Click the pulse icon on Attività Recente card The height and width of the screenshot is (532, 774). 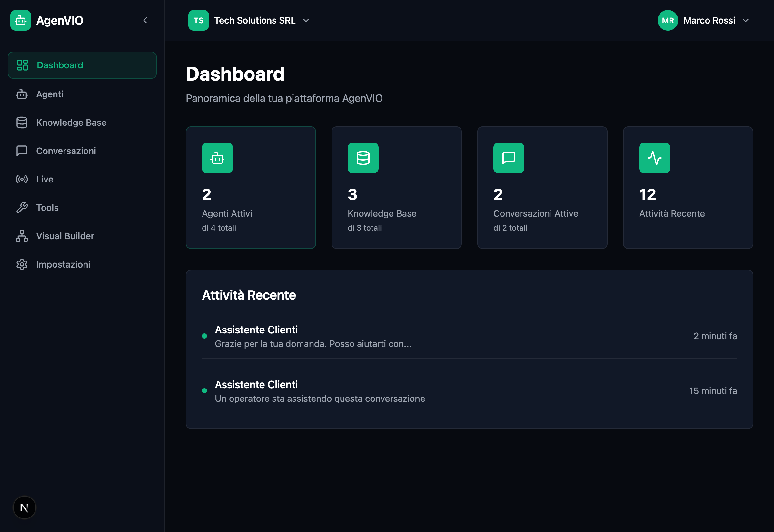point(654,158)
